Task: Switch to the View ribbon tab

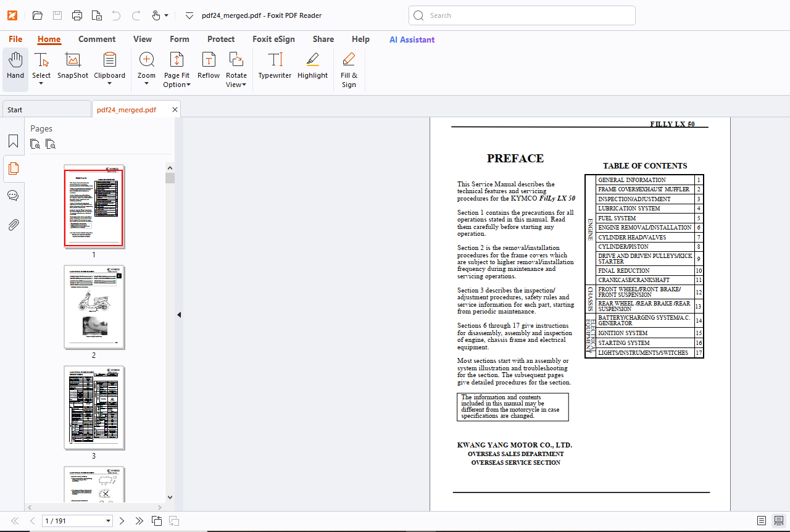Action: 143,39
